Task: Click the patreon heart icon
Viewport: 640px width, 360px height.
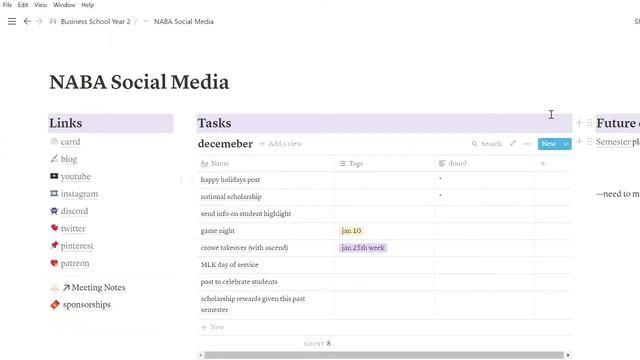Action: (x=54, y=263)
